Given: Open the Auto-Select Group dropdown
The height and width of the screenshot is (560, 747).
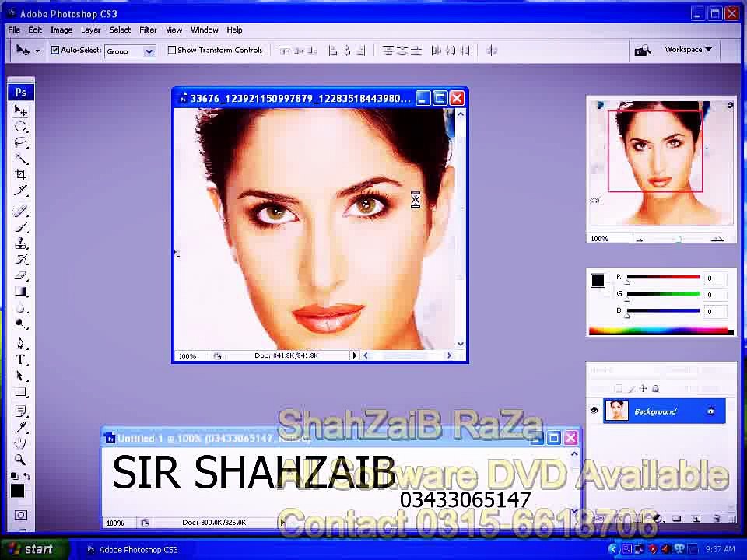Looking at the screenshot, I should (x=130, y=51).
